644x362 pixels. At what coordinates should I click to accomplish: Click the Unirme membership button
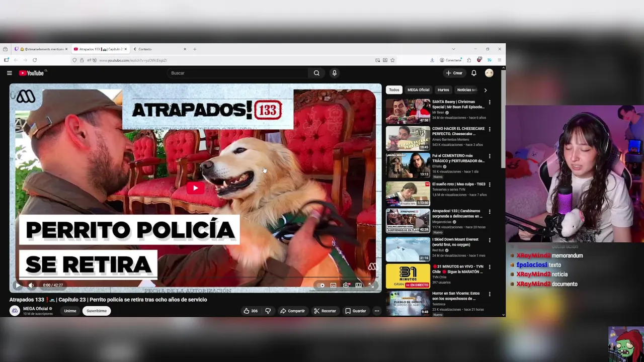(x=70, y=311)
